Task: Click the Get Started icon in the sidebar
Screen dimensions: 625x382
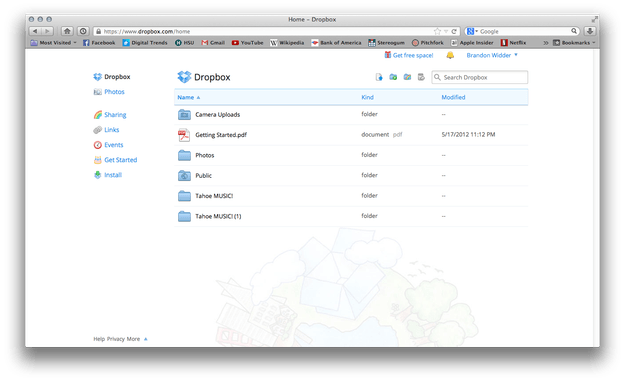Action: click(98, 160)
